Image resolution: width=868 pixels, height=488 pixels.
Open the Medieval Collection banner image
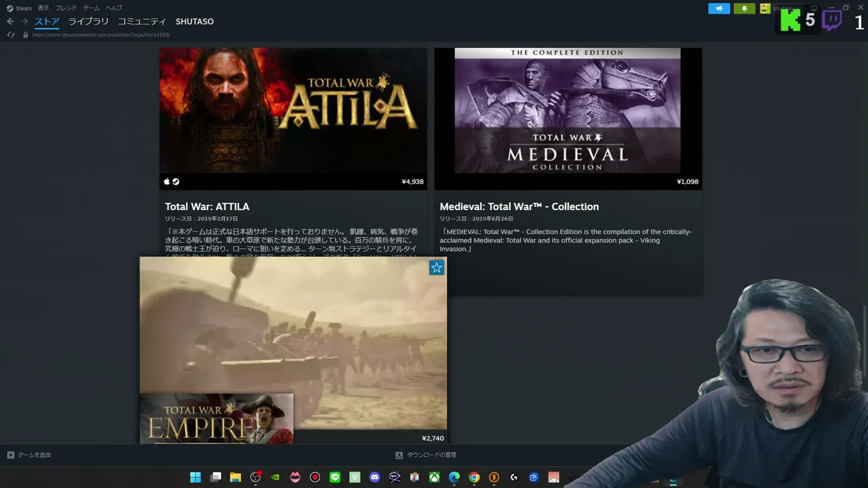pos(568,110)
